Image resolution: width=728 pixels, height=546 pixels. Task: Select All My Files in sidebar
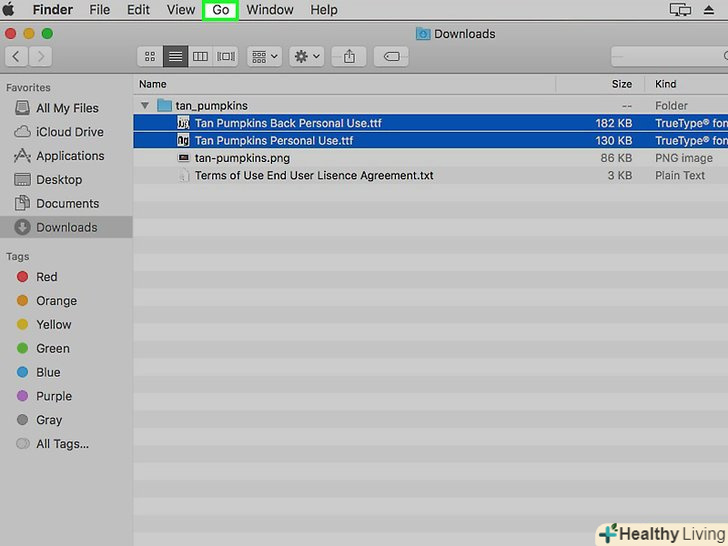66,108
